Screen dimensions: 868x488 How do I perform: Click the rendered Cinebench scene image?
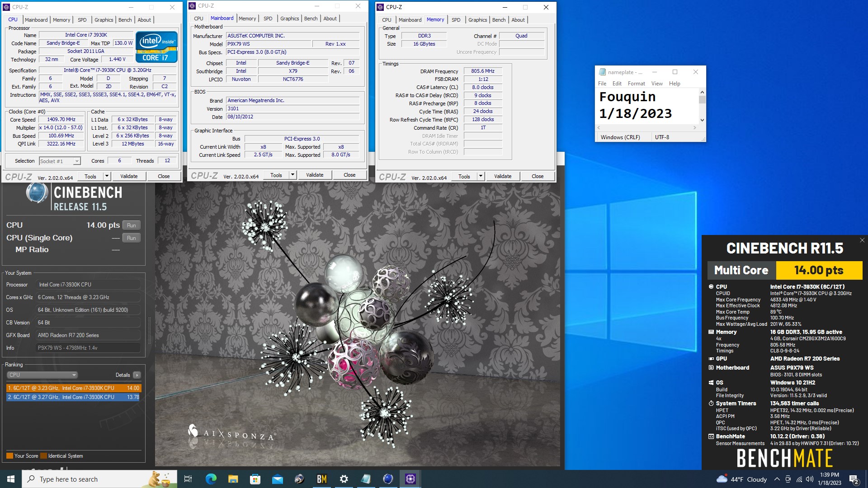click(357, 324)
